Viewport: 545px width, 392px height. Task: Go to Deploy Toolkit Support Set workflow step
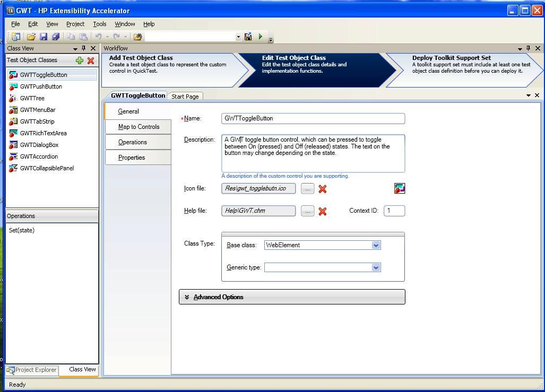pyautogui.click(x=466, y=70)
